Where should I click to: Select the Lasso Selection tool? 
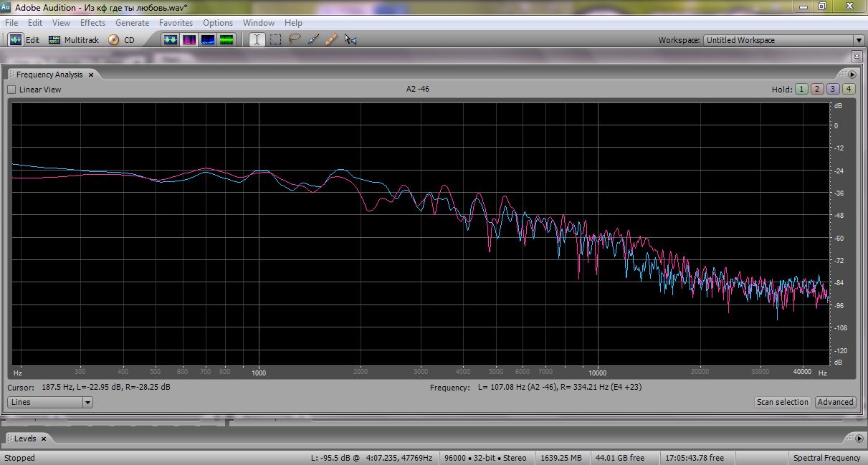(294, 40)
